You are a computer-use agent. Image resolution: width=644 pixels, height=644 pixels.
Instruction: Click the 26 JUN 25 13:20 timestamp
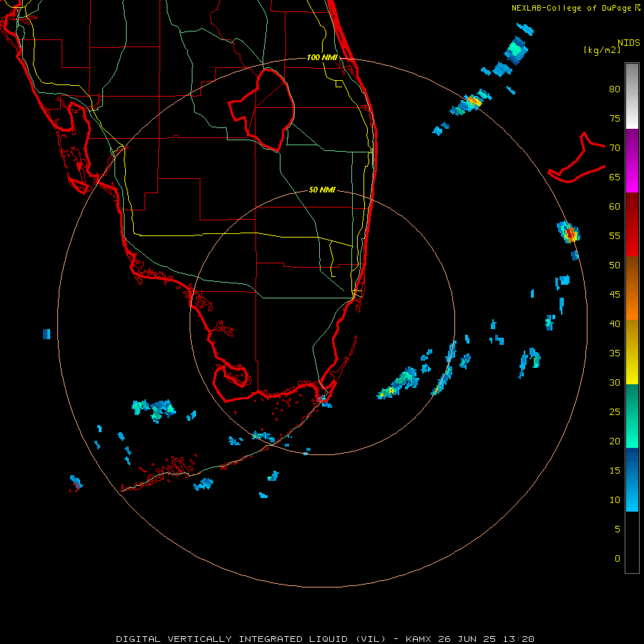(x=486, y=639)
